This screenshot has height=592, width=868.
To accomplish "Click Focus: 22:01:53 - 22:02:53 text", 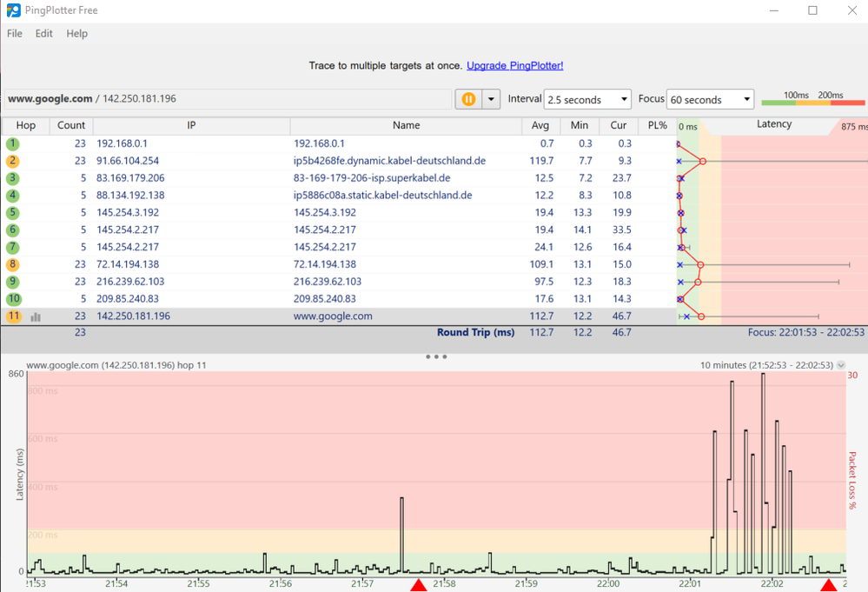I will [805, 332].
